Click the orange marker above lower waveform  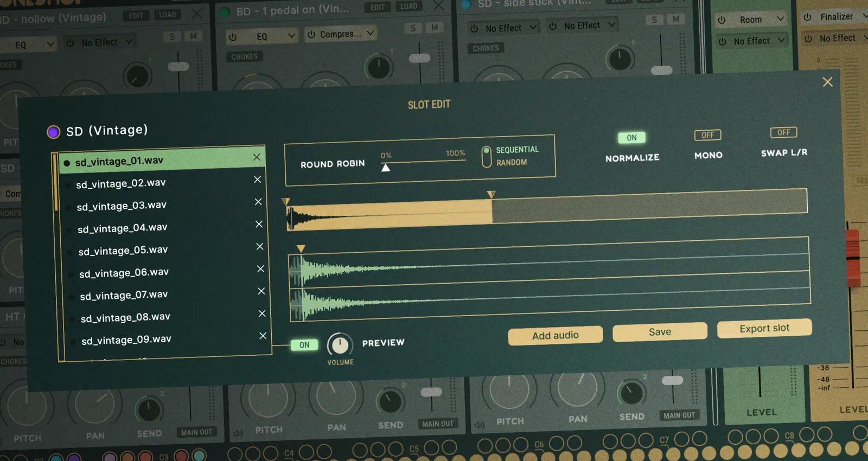pos(301,248)
